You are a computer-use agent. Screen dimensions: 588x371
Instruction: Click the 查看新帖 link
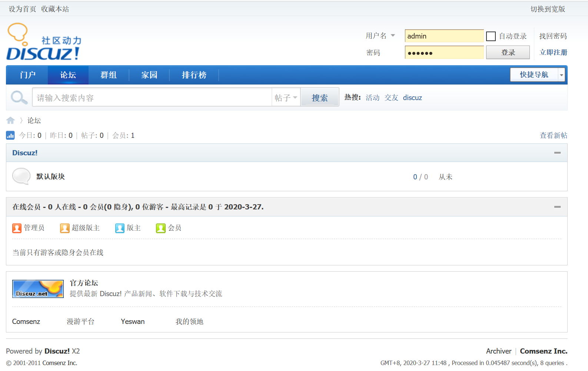click(x=554, y=135)
